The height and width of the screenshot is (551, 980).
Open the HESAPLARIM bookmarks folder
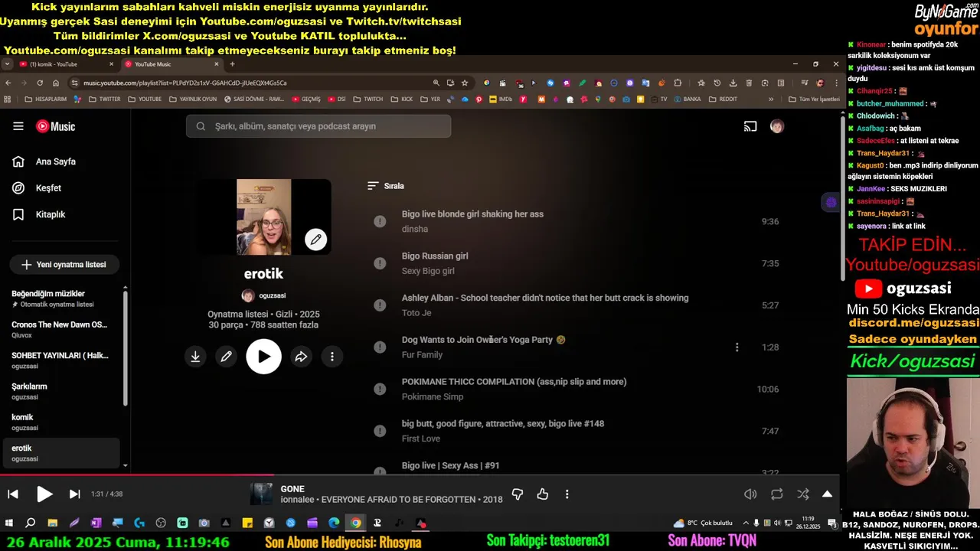(x=46, y=99)
